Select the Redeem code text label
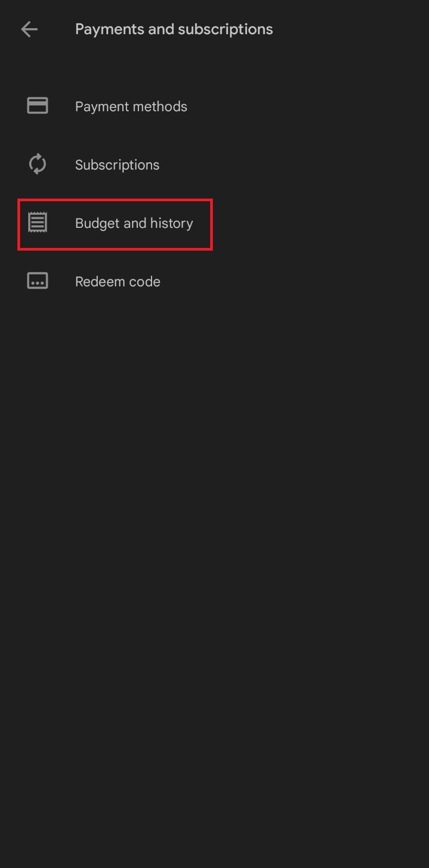The height and width of the screenshot is (868, 429). [x=118, y=282]
